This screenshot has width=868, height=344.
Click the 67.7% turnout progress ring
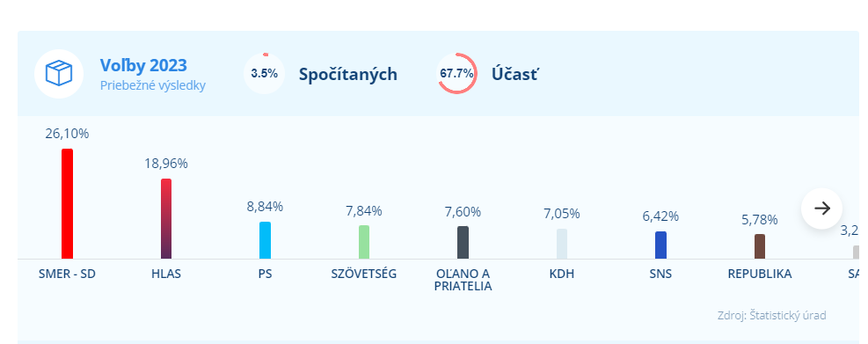pyautogui.click(x=456, y=73)
